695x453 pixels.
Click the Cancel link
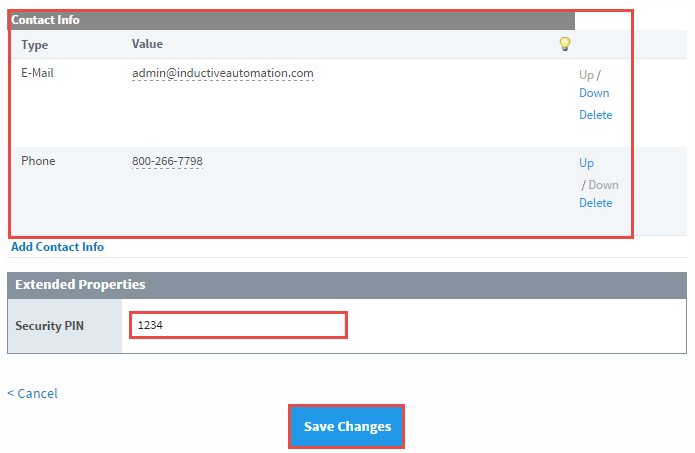tap(33, 393)
